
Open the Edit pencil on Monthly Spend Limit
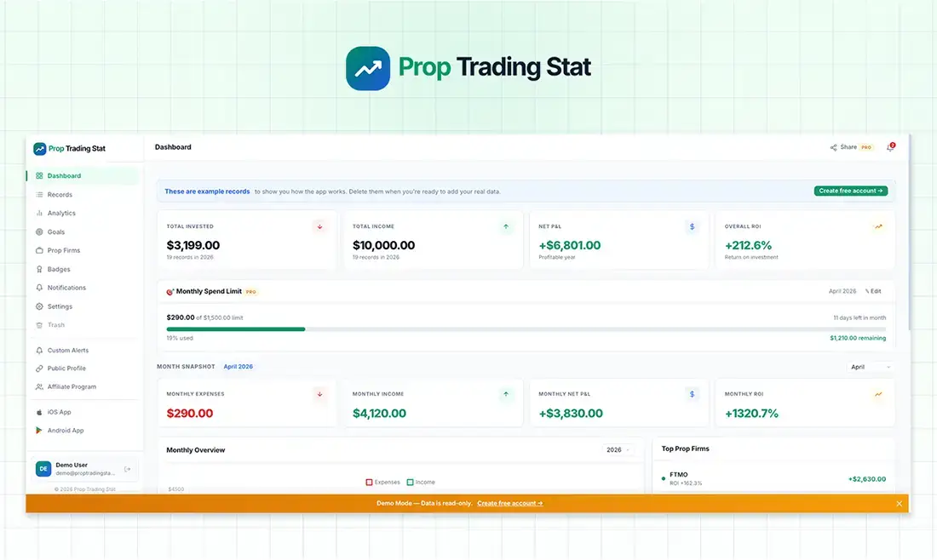pos(874,290)
